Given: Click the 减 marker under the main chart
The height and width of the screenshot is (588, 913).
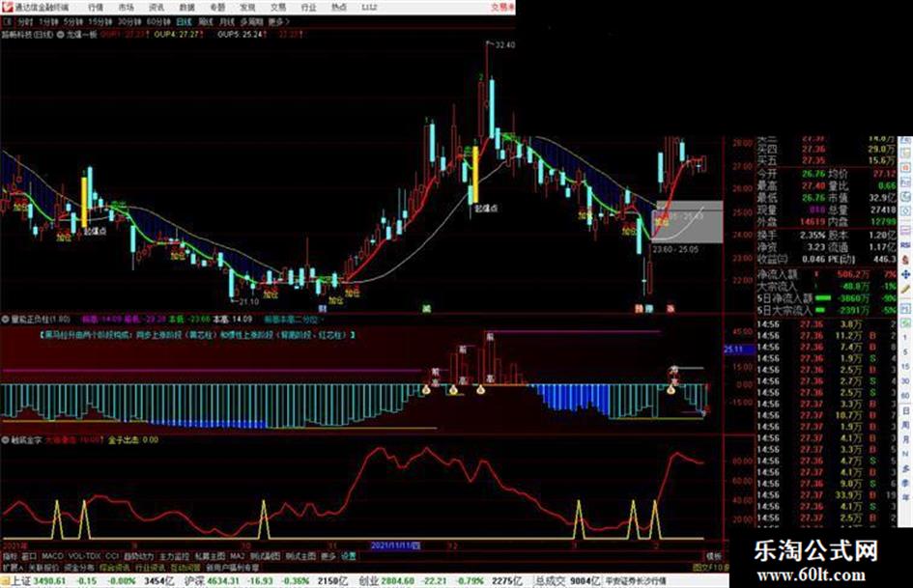Looking at the screenshot, I should [x=426, y=309].
